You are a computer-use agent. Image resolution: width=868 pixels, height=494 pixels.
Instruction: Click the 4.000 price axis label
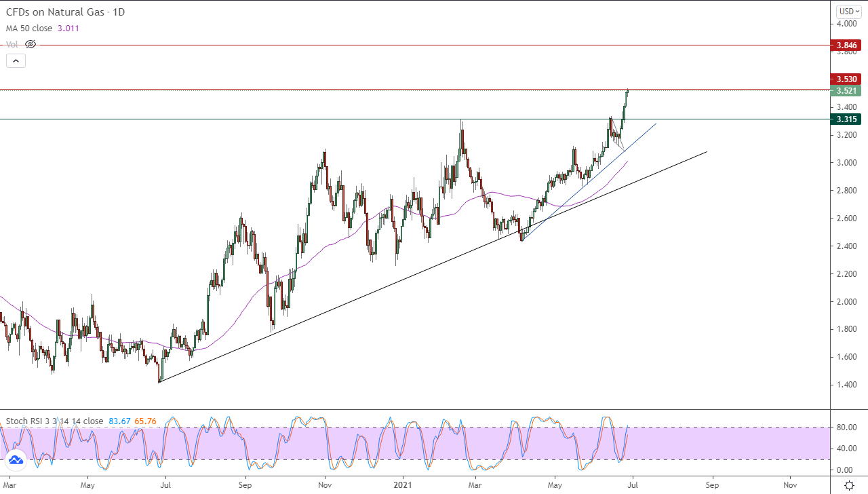click(848, 24)
